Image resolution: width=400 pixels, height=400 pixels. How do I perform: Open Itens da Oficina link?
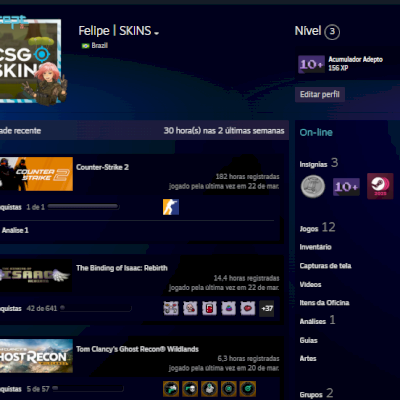[324, 303]
